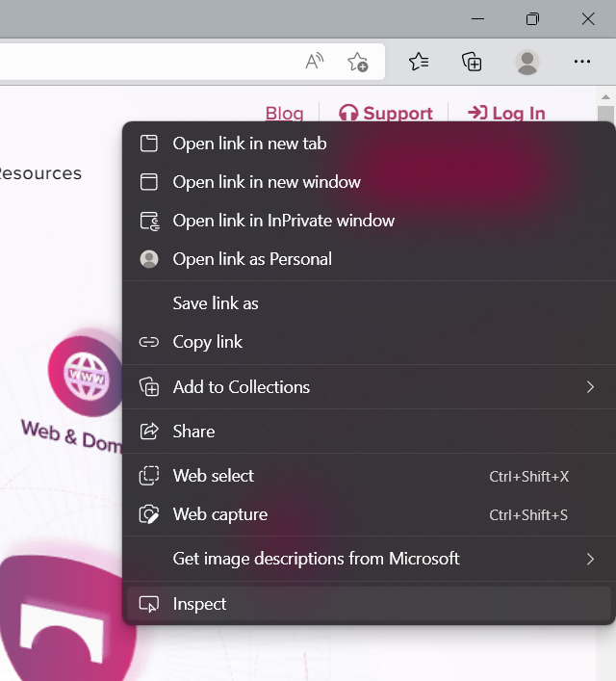Open the Support link
The width and height of the screenshot is (616, 681).
click(x=386, y=113)
